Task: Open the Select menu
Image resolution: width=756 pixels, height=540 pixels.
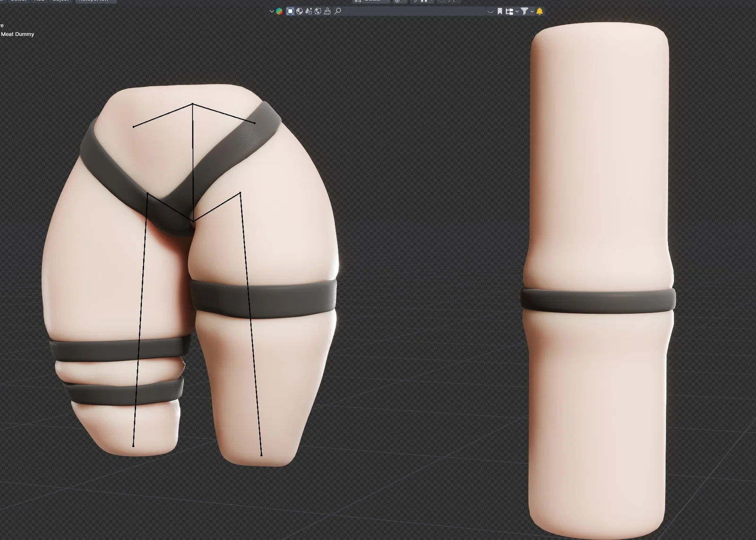Action: (18, 1)
